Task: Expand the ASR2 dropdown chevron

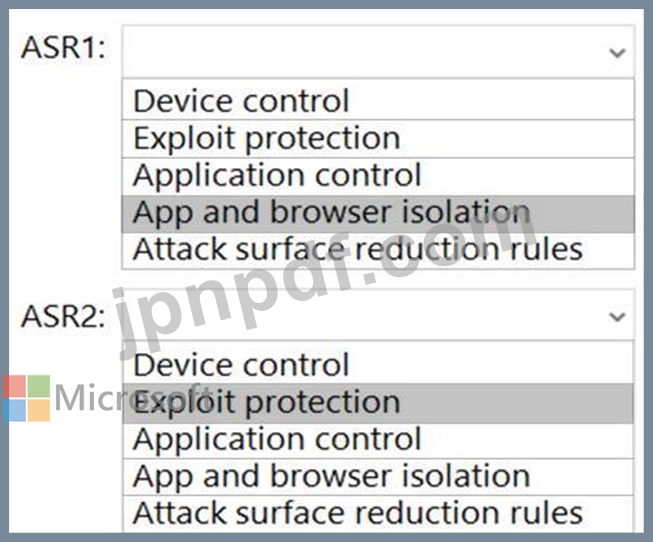Action: 617,317
